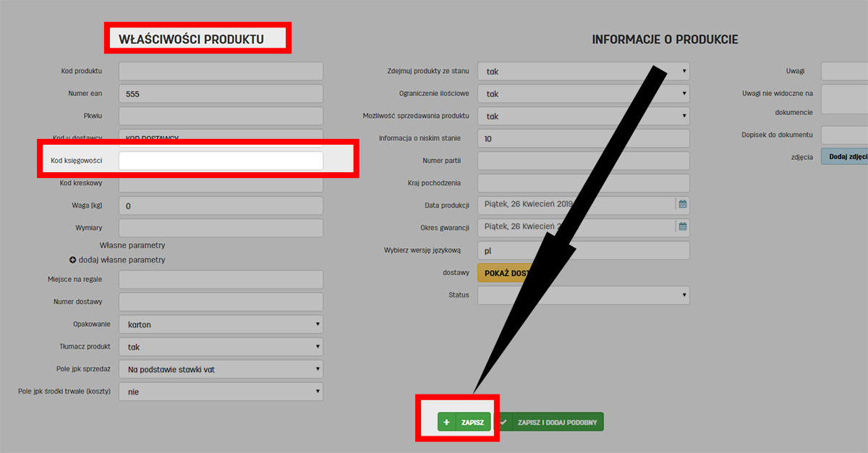Image resolution: width=868 pixels, height=453 pixels.
Task: Click calendar icon next to Okres gwarancji
Action: tap(682, 226)
